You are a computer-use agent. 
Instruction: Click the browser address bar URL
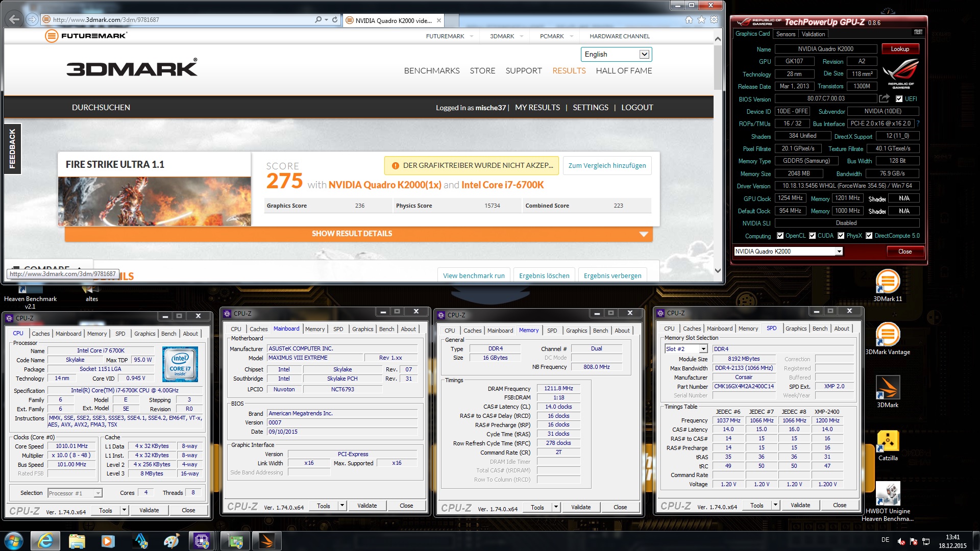pos(106,20)
